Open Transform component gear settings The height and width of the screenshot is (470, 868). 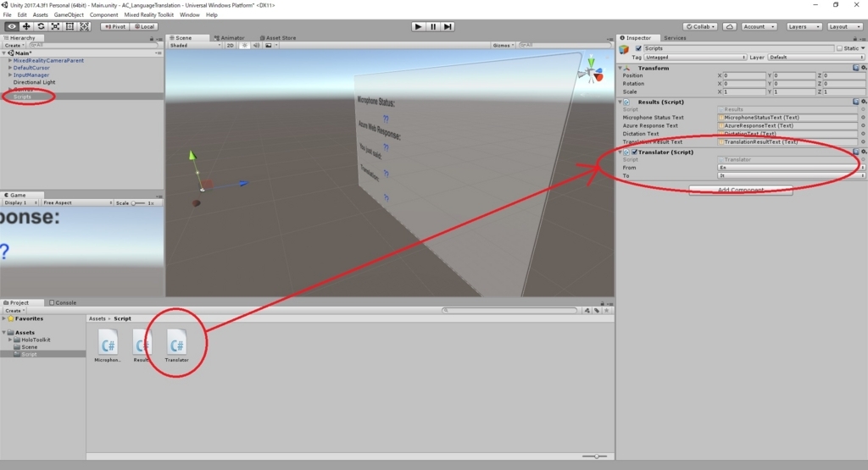[864, 68]
